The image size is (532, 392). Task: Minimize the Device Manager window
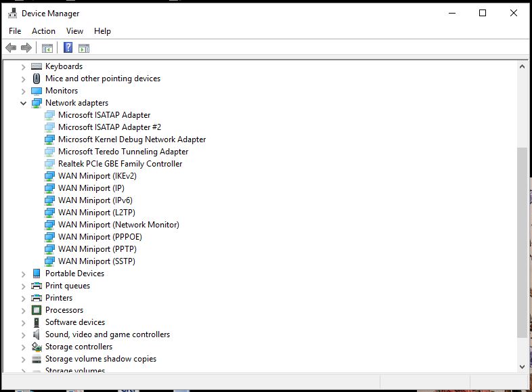(x=452, y=14)
